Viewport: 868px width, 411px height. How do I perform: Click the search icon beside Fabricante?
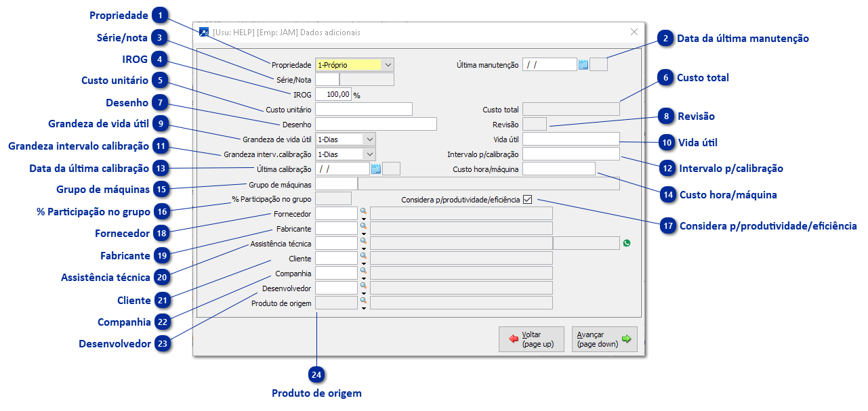tap(363, 228)
